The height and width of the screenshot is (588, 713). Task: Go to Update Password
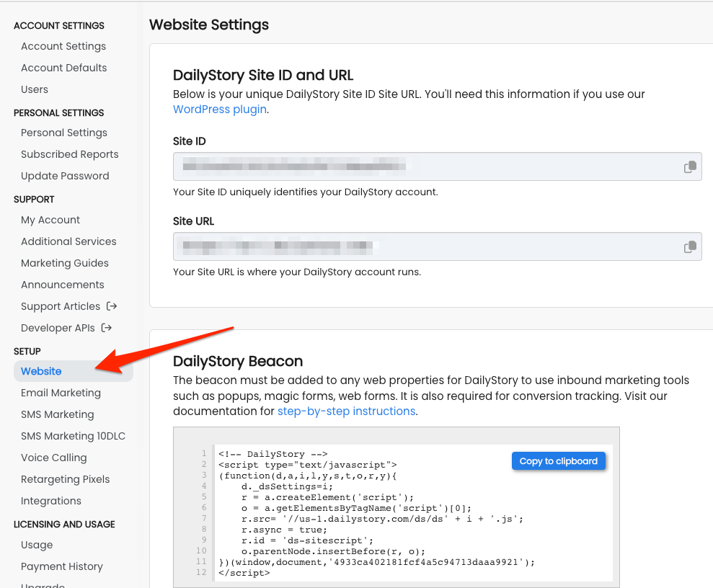point(65,176)
